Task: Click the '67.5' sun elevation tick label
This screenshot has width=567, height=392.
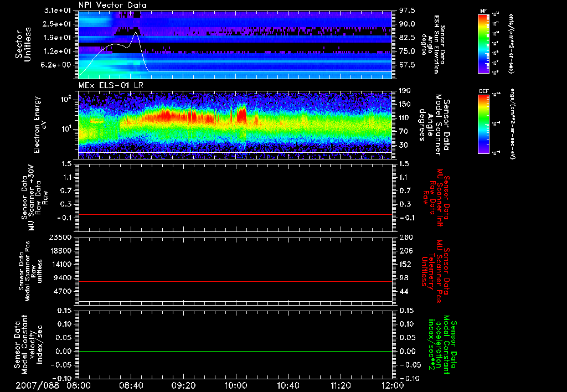Action: [x=407, y=65]
